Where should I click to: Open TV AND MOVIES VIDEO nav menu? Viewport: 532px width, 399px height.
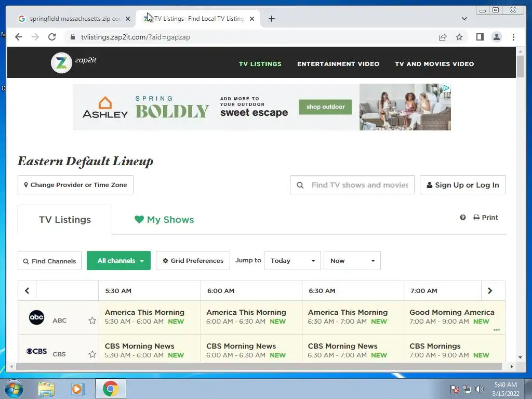[435, 64]
